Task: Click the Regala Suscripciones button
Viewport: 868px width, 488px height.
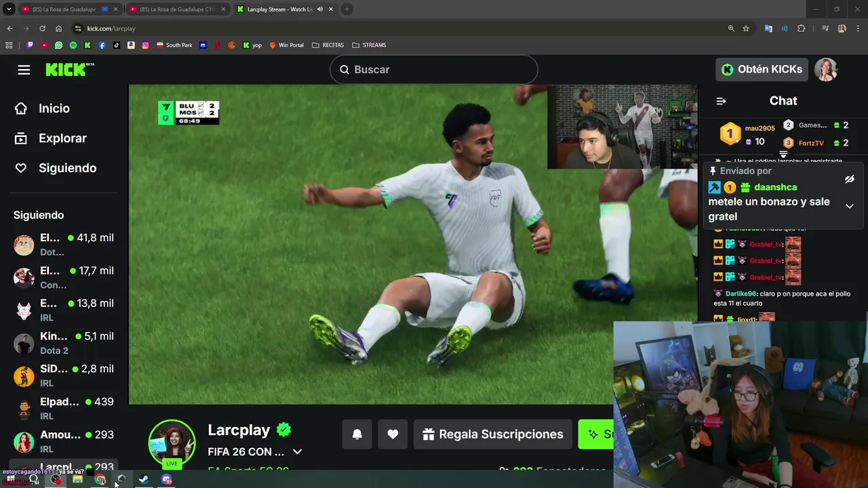Action: pyautogui.click(x=492, y=434)
